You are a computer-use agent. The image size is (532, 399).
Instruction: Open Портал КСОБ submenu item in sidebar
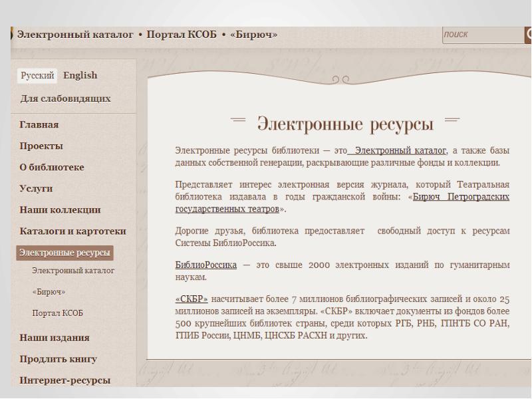57,313
